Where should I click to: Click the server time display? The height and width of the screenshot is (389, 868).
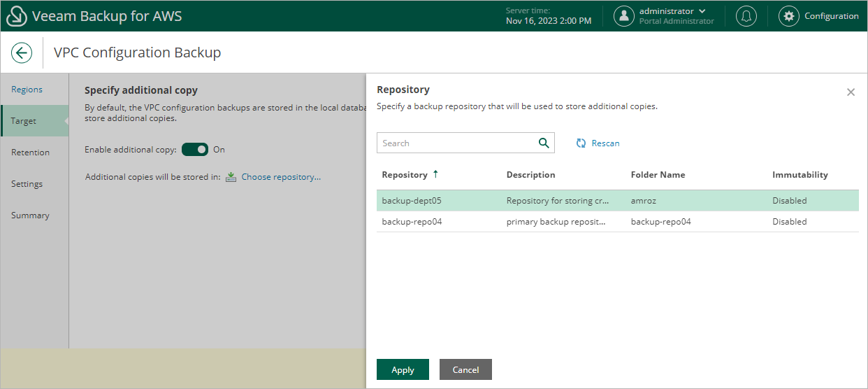548,16
